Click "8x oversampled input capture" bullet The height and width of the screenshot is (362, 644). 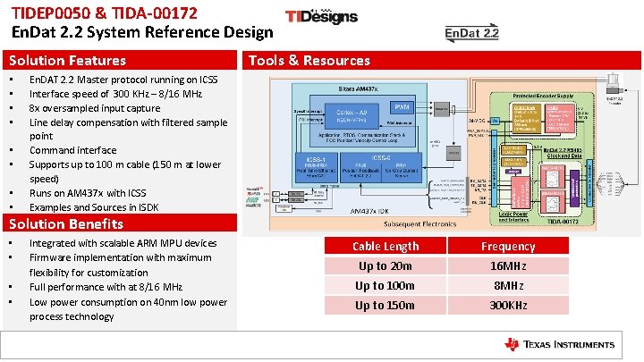point(95,108)
